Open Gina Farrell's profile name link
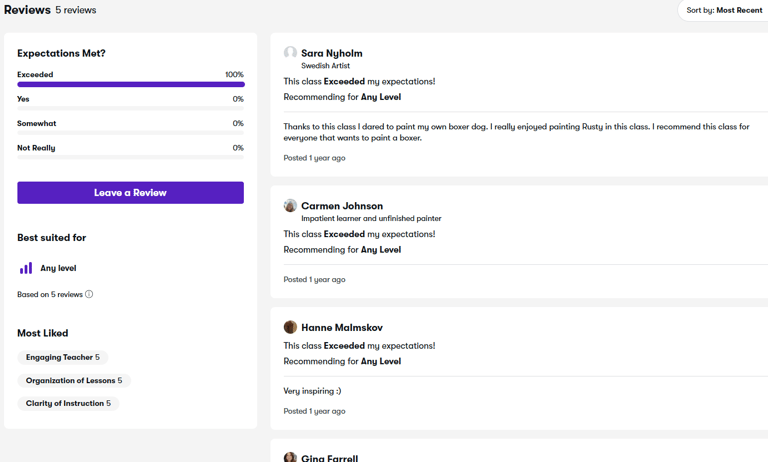The width and height of the screenshot is (768, 462). click(329, 457)
